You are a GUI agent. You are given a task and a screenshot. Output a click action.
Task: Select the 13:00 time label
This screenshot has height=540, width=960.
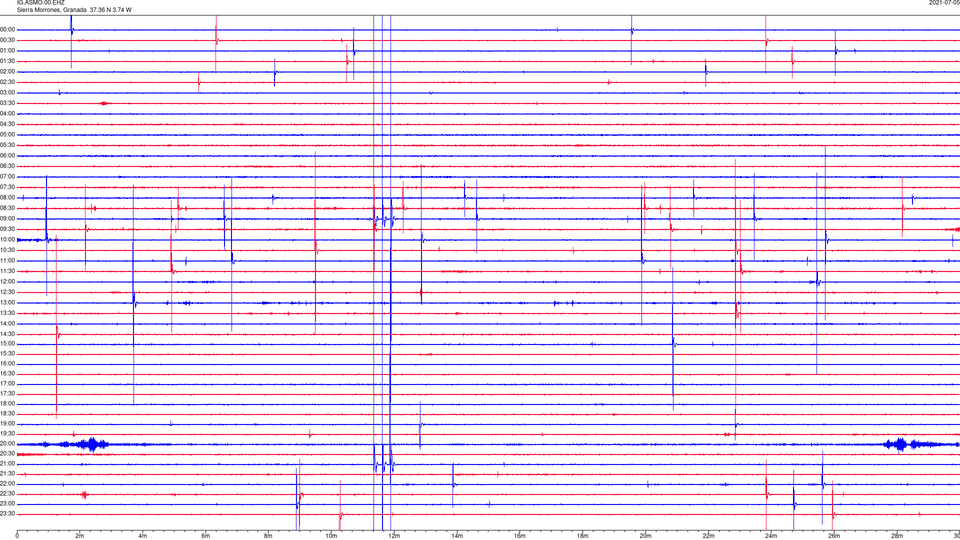click(8, 302)
